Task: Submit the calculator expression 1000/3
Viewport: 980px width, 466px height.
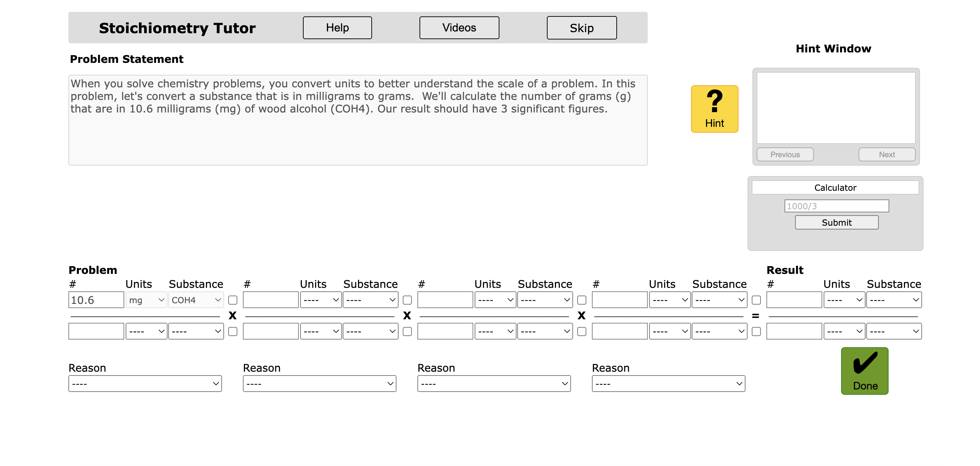Action: point(836,223)
